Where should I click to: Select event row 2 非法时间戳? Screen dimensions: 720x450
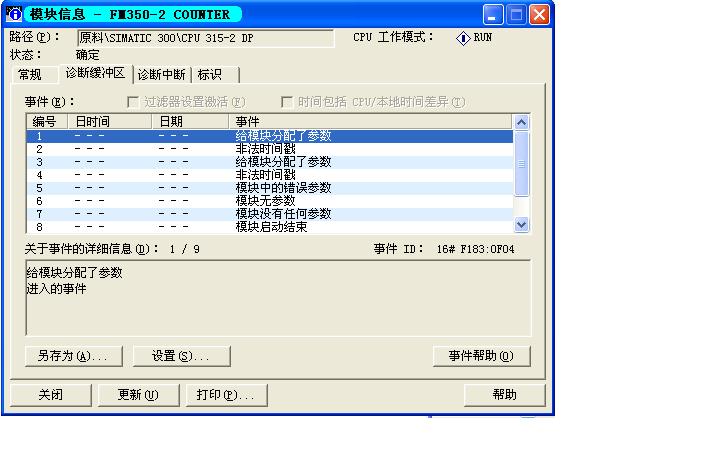270,149
